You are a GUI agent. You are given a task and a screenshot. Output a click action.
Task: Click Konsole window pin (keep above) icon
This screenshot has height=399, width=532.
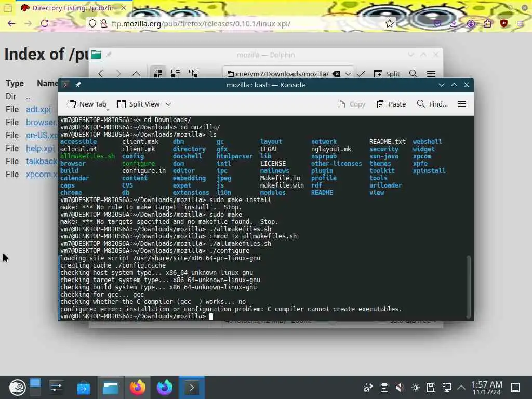pos(78,85)
